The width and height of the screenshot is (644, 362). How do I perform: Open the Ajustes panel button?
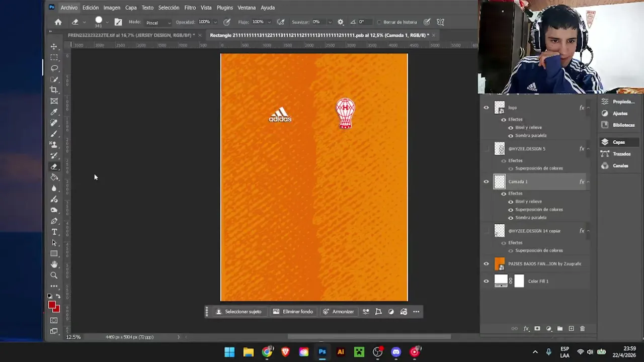pos(619,114)
